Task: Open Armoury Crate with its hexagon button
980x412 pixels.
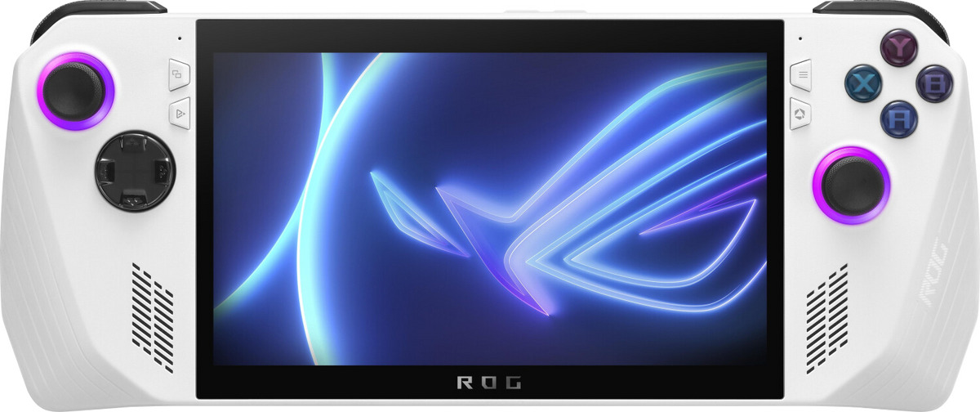Action: pyautogui.click(x=800, y=113)
